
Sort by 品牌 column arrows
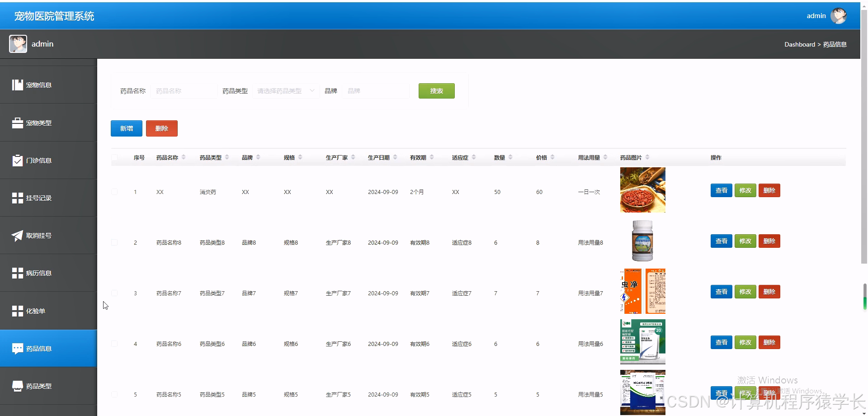pos(258,157)
